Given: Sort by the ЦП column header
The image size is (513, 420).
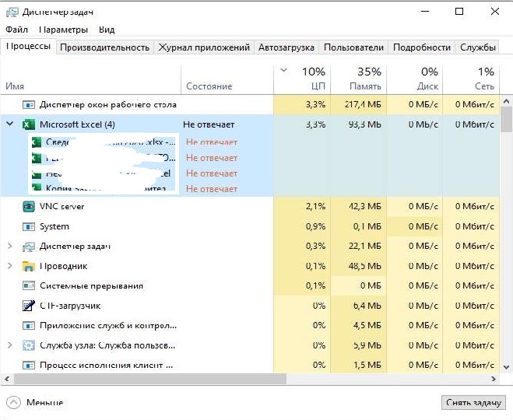Looking at the screenshot, I should (302, 80).
